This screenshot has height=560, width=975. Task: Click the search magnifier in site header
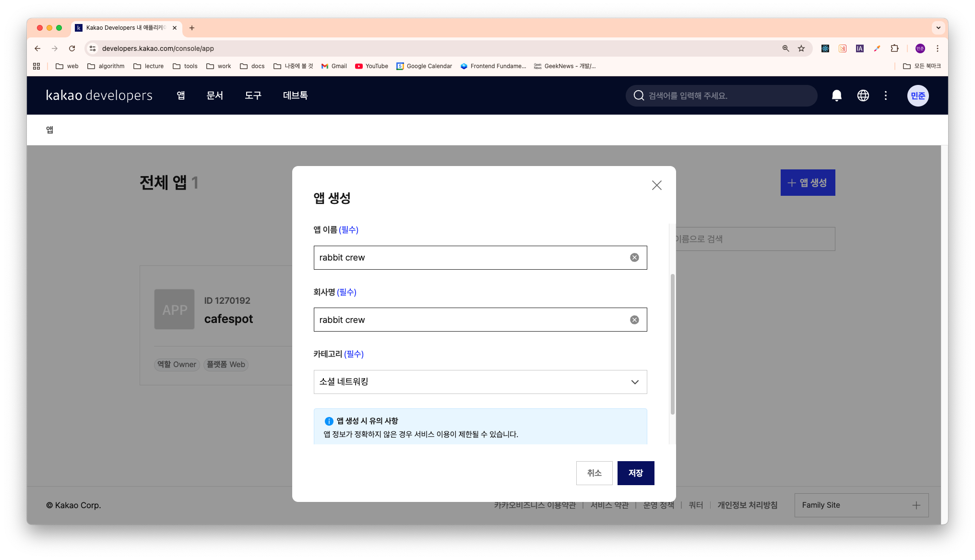click(x=639, y=95)
